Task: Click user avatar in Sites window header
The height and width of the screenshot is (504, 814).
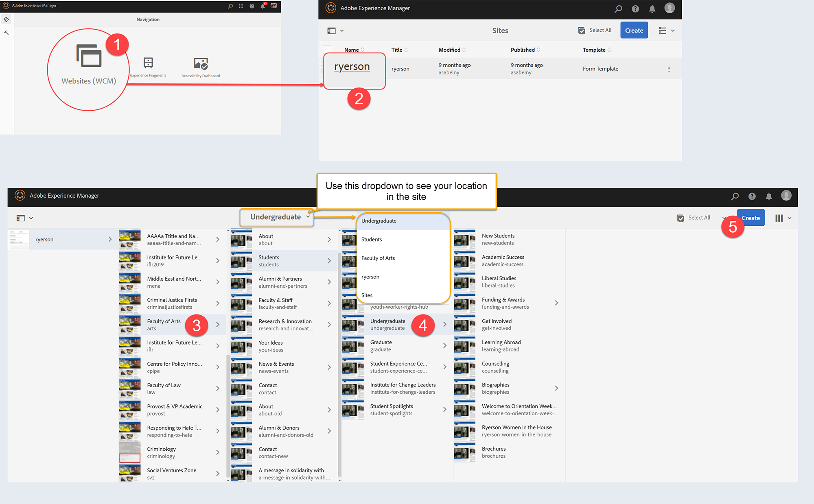Action: coord(670,8)
